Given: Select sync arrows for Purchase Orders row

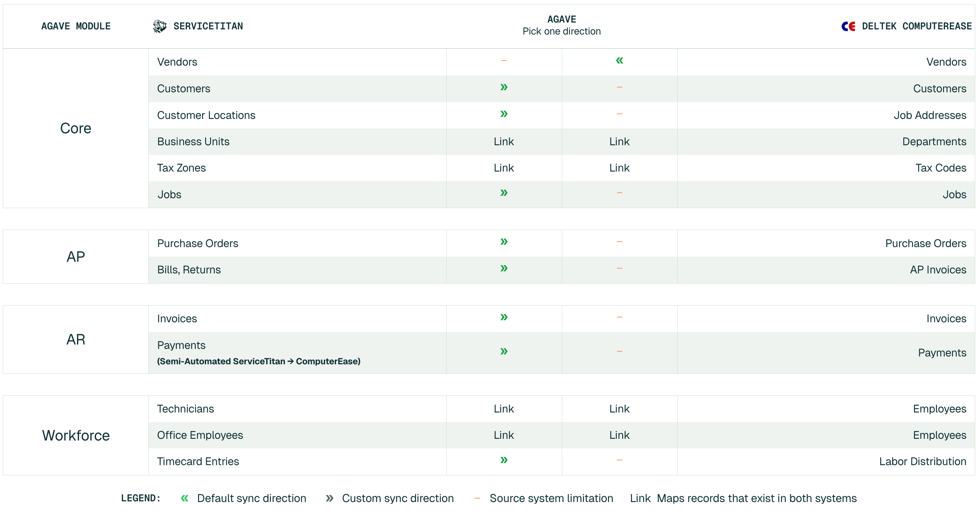Looking at the screenshot, I should 504,242.
